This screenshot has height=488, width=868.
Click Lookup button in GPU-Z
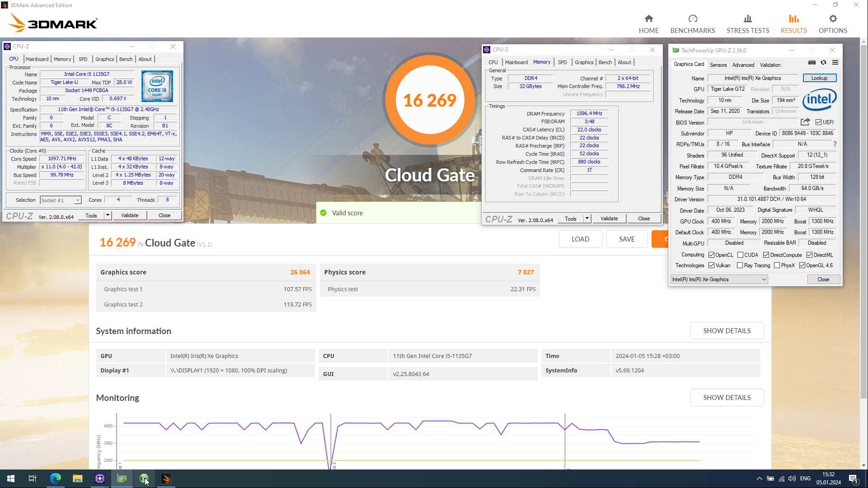pos(819,78)
